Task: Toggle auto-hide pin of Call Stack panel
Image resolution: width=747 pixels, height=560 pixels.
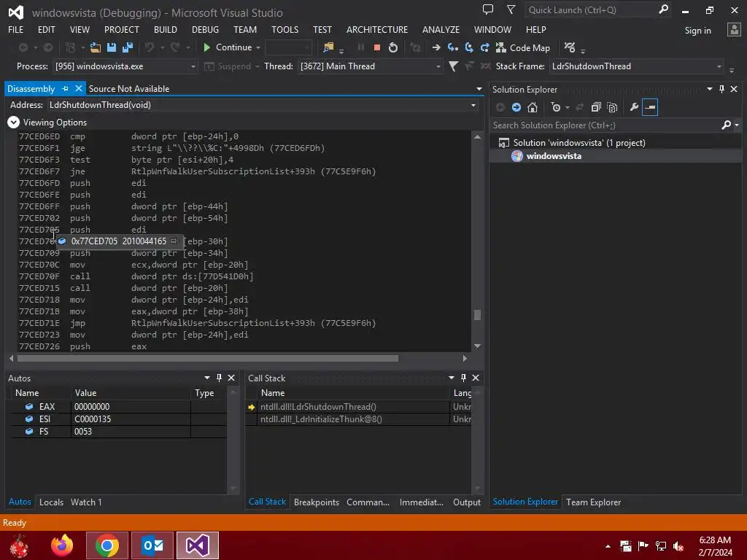Action: (463, 378)
